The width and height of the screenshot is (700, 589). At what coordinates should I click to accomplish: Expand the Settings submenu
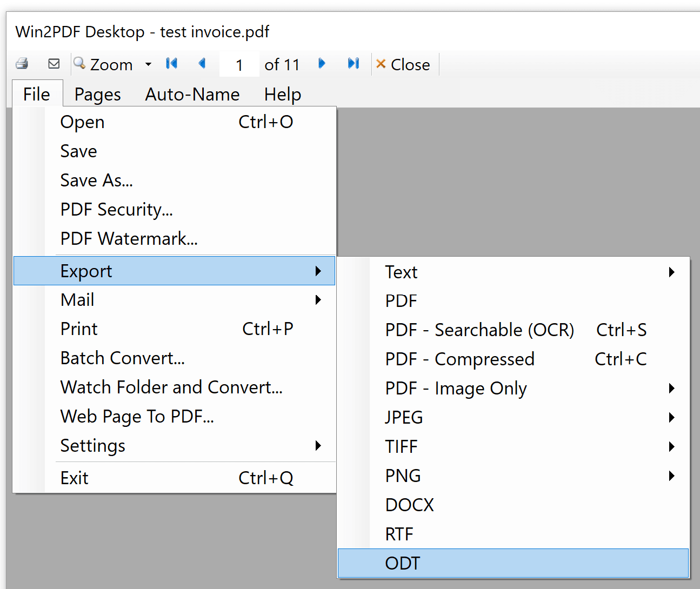[x=174, y=446]
